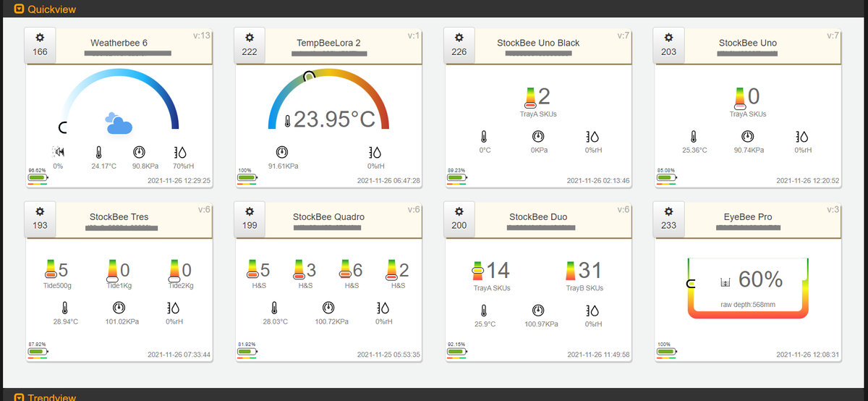This screenshot has width=868, height=401.
Task: Click StockBee Duo TrayB stock icon showing 31
Action: tap(571, 270)
